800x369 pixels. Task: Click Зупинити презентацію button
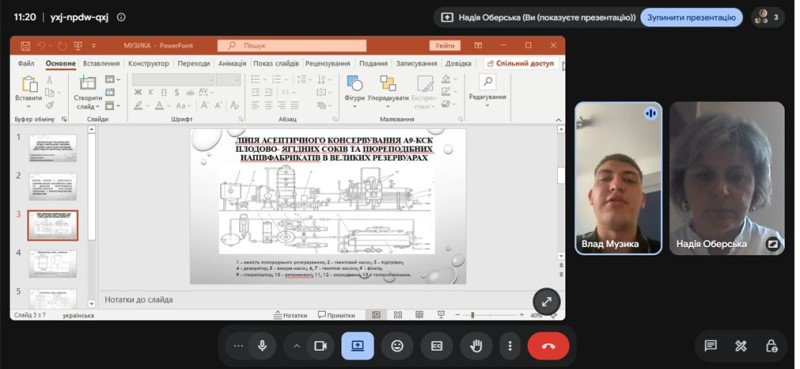pos(691,17)
